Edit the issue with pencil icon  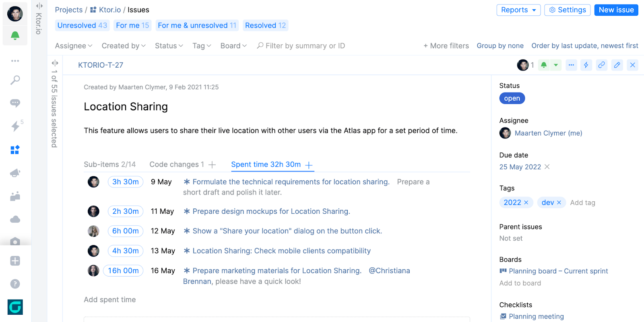pyautogui.click(x=617, y=65)
